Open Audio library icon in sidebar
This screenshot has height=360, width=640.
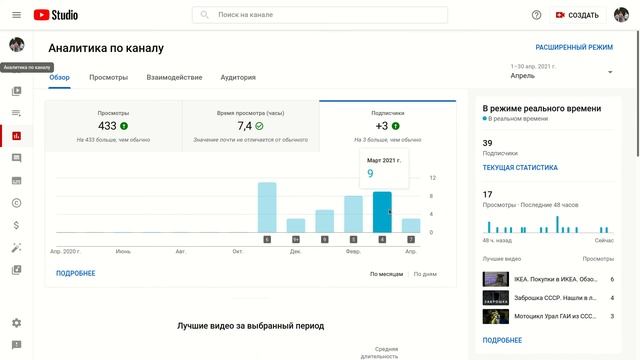[16, 270]
